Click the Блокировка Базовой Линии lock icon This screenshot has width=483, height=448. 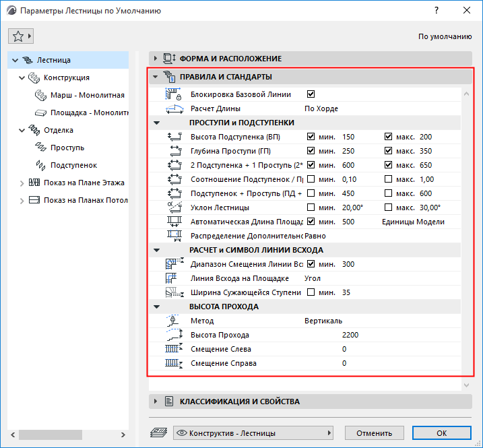click(174, 94)
